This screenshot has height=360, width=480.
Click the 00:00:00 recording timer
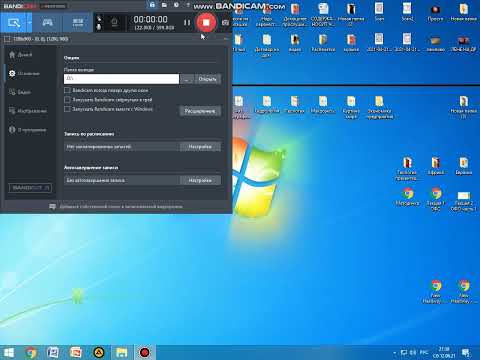(150, 19)
